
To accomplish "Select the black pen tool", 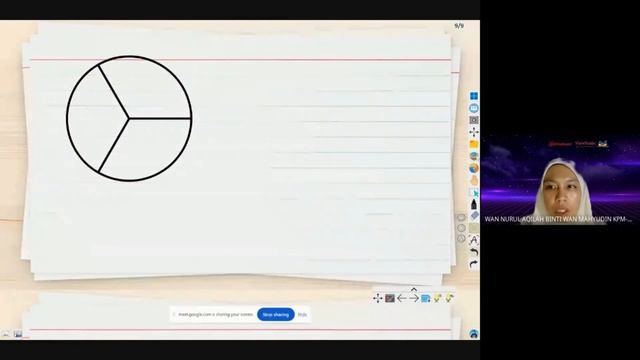I will [473, 204].
